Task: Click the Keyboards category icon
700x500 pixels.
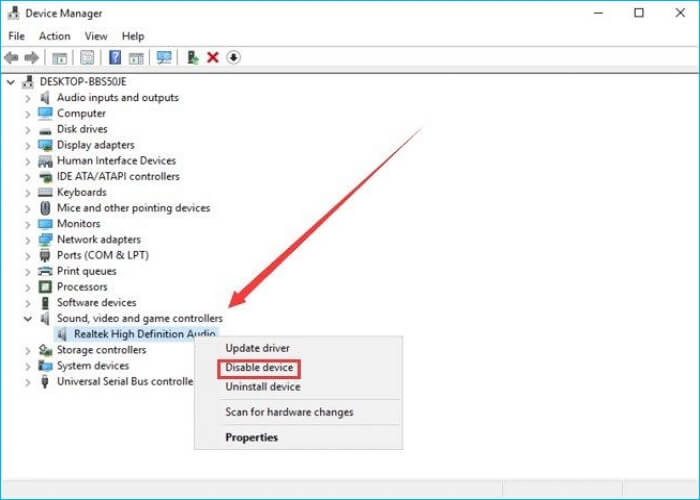Action: pyautogui.click(x=45, y=192)
